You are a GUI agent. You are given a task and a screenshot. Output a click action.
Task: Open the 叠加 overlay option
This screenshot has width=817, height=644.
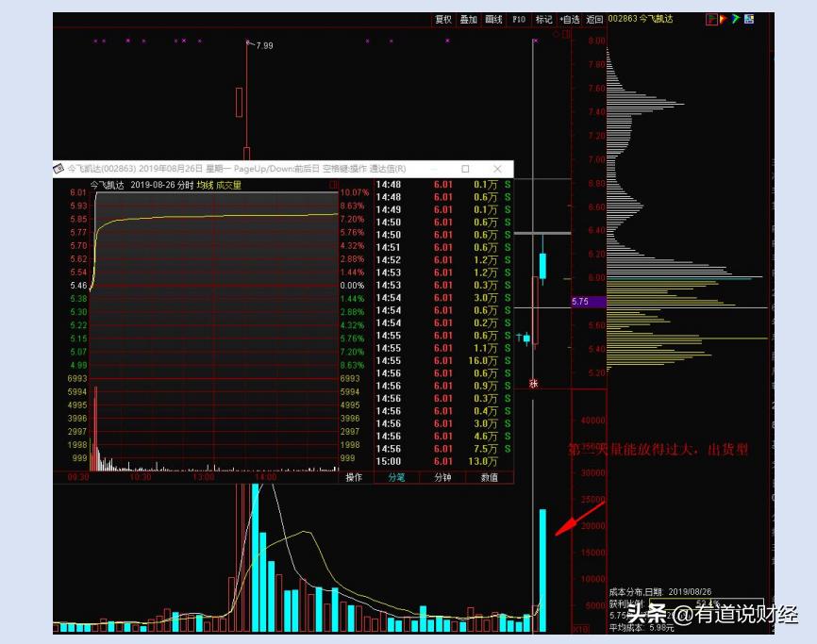468,19
